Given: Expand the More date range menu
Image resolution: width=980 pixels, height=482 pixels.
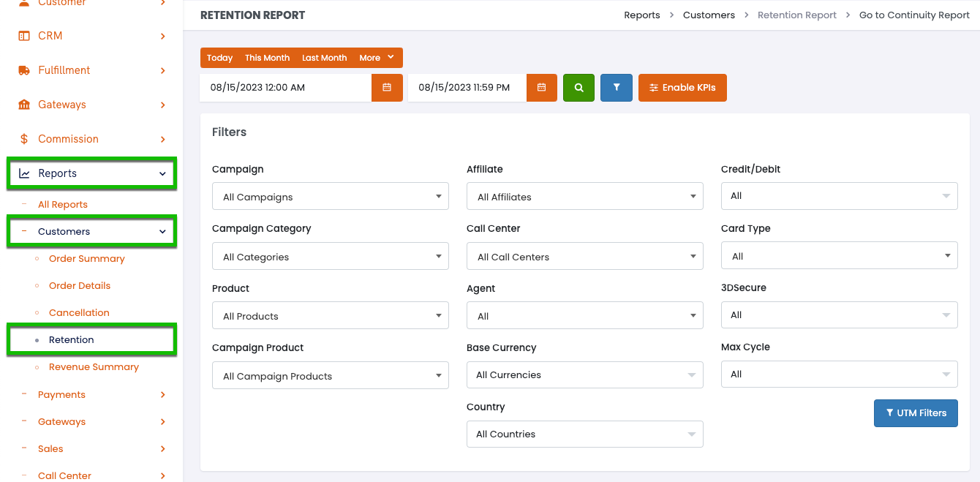Looking at the screenshot, I should (376, 58).
